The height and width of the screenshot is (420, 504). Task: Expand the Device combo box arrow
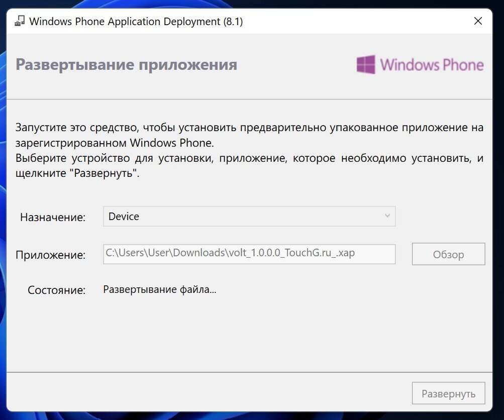click(387, 216)
